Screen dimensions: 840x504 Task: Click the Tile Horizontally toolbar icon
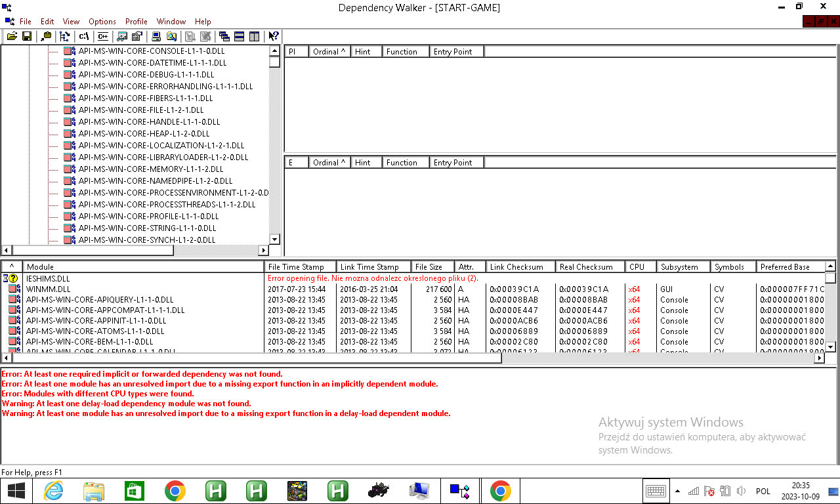point(240,37)
